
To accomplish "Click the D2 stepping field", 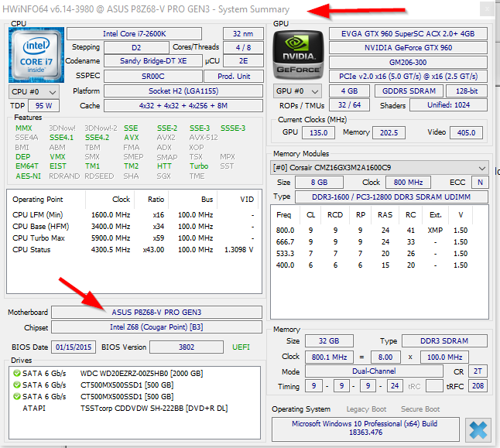I will tap(136, 48).
